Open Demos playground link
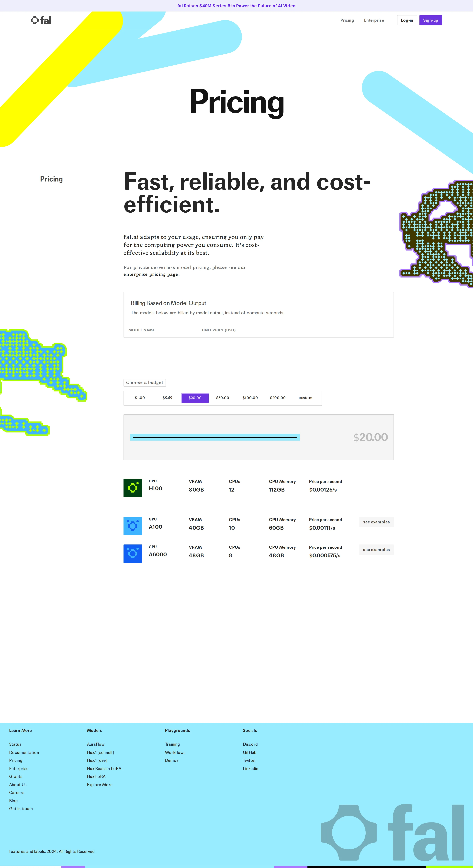Viewport: 473px width, 868px height. click(x=172, y=760)
